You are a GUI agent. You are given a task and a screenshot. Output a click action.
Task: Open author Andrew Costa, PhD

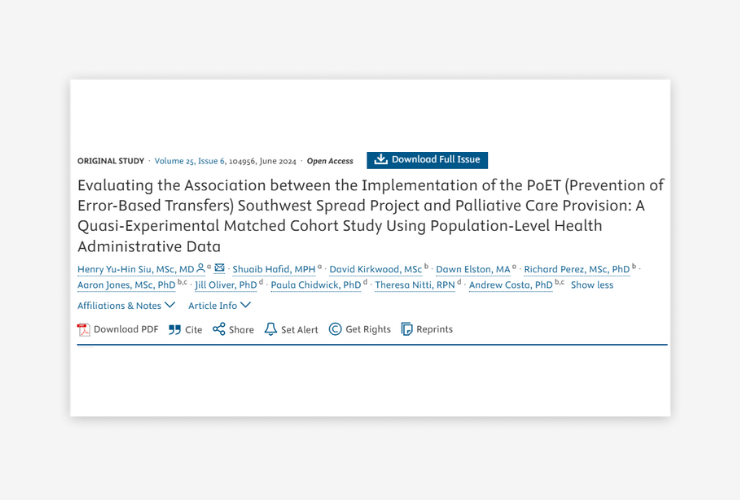[511, 285]
